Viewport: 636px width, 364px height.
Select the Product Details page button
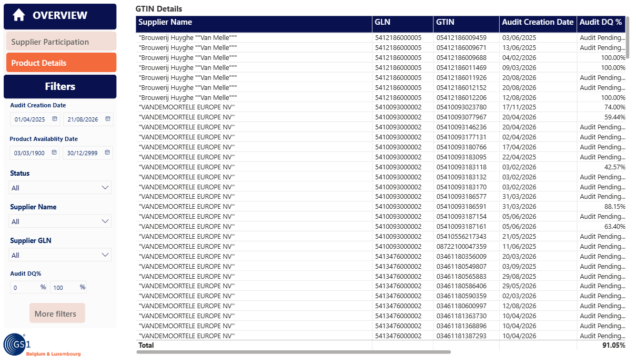(x=61, y=63)
